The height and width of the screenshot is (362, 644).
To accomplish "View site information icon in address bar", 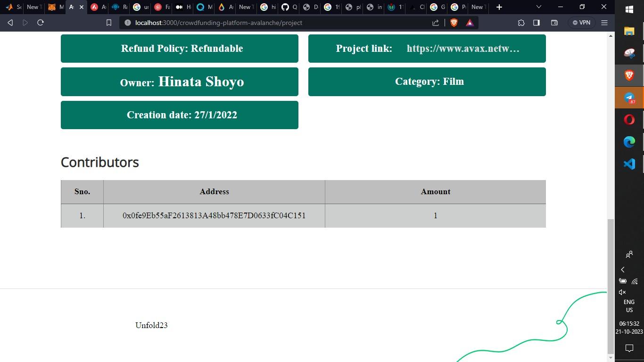I will coord(127,23).
